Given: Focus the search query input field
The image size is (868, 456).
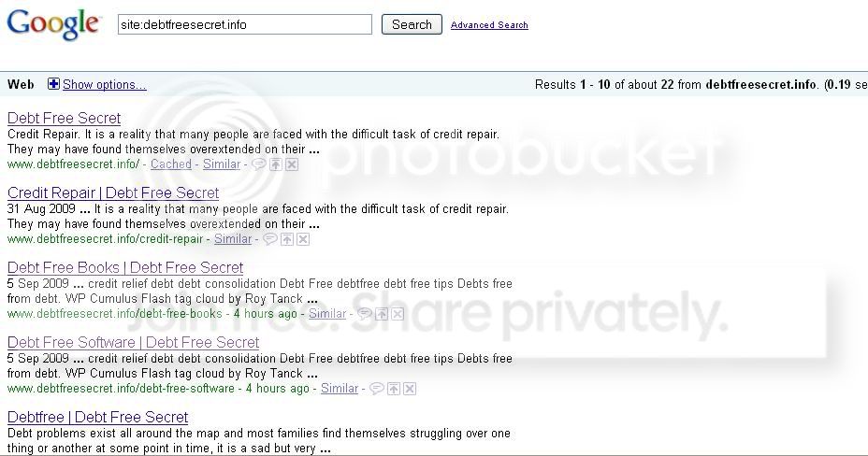Looking at the screenshot, I should click(x=245, y=24).
